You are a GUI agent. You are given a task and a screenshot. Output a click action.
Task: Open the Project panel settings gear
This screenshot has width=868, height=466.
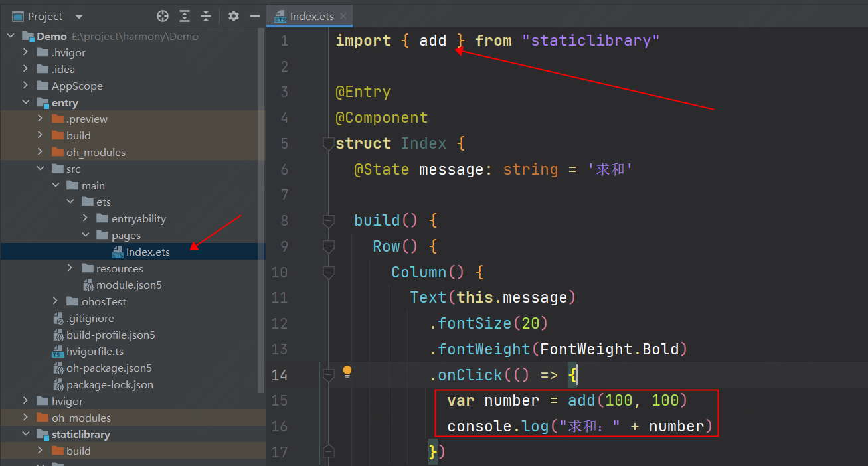click(233, 16)
